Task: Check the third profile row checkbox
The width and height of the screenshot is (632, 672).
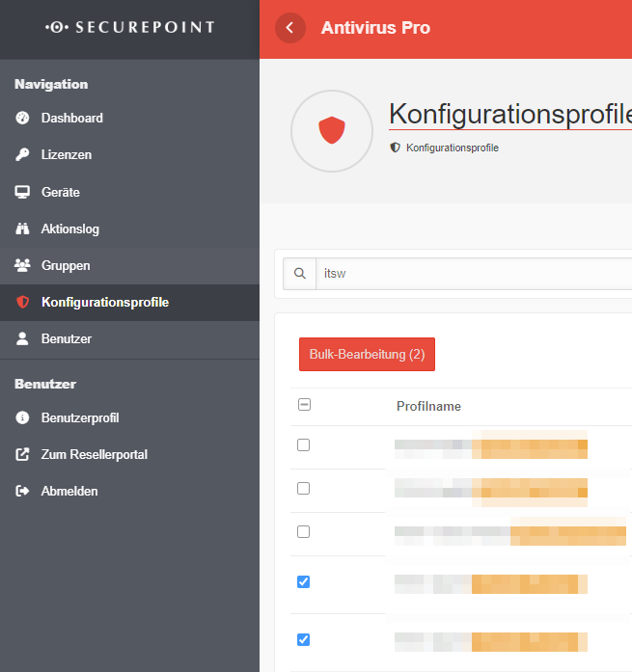Action: 304,532
